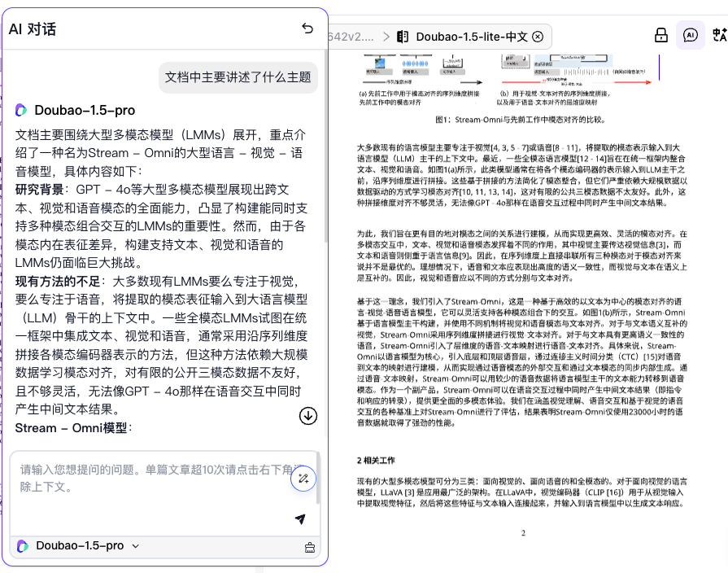Select the truncated 642v2... breadcrumb tab
728x573 pixels.
[x=351, y=37]
